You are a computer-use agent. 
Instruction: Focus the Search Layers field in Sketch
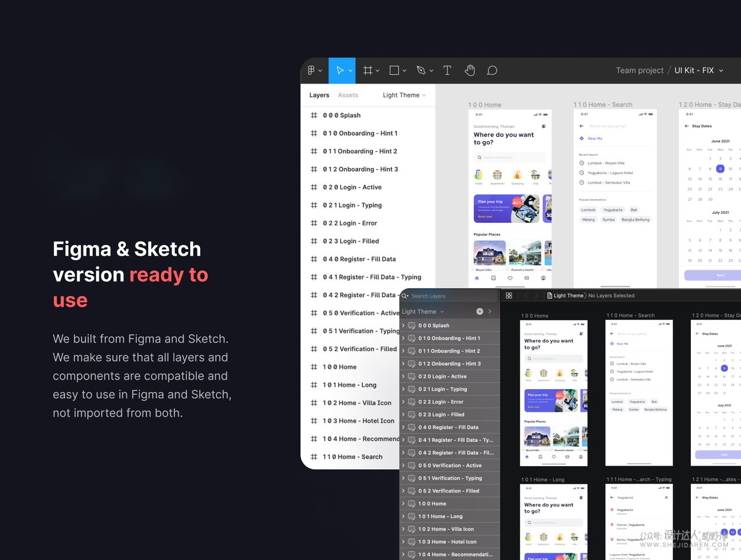(449, 296)
